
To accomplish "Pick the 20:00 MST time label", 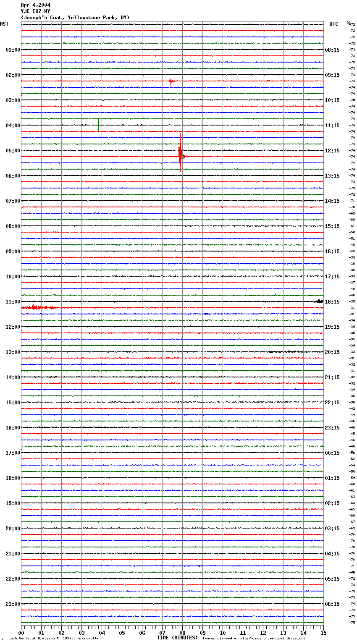I will [13, 529].
